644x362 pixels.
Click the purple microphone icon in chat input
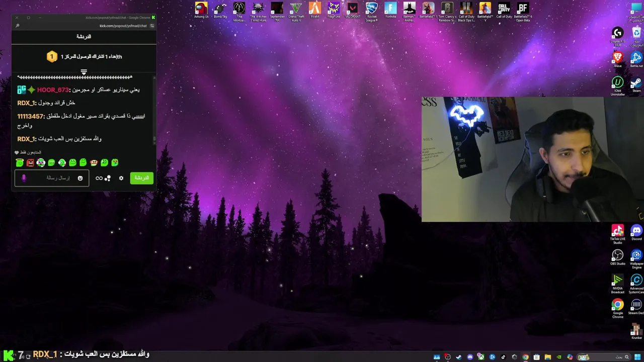click(24, 178)
